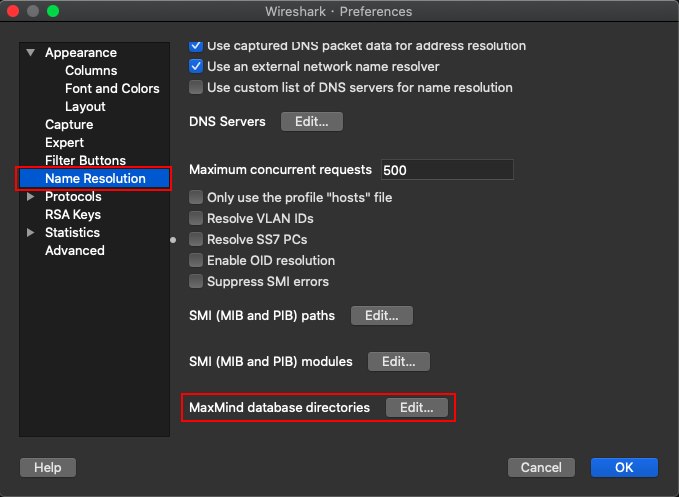Screen dimensions: 679x497
Task: Click the panel splitter handle dot
Action: pyautogui.click(x=173, y=240)
